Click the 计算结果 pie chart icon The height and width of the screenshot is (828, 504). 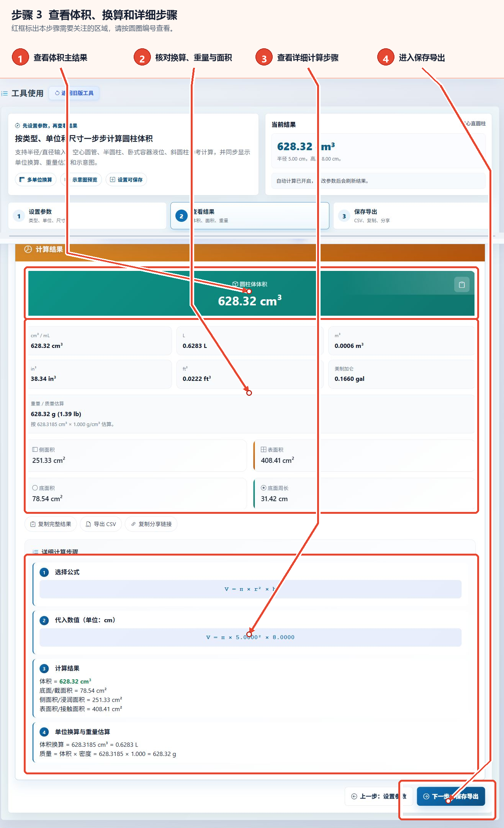28,249
